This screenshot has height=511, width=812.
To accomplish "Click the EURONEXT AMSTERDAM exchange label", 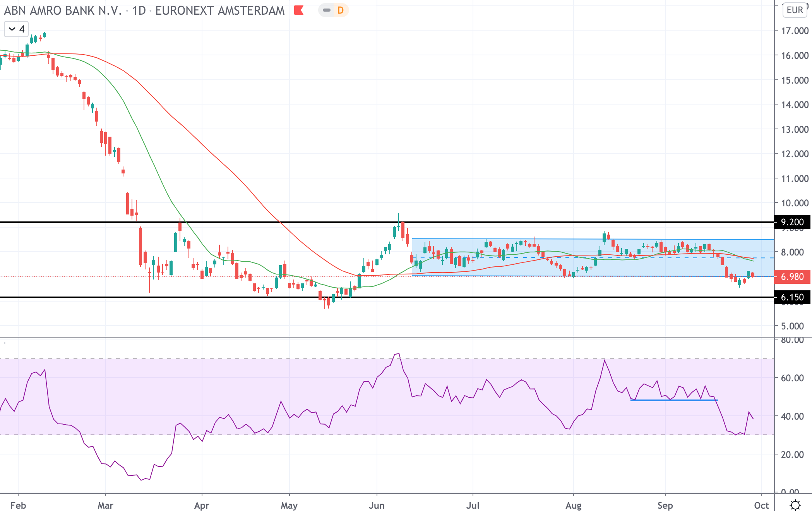I will [x=220, y=10].
